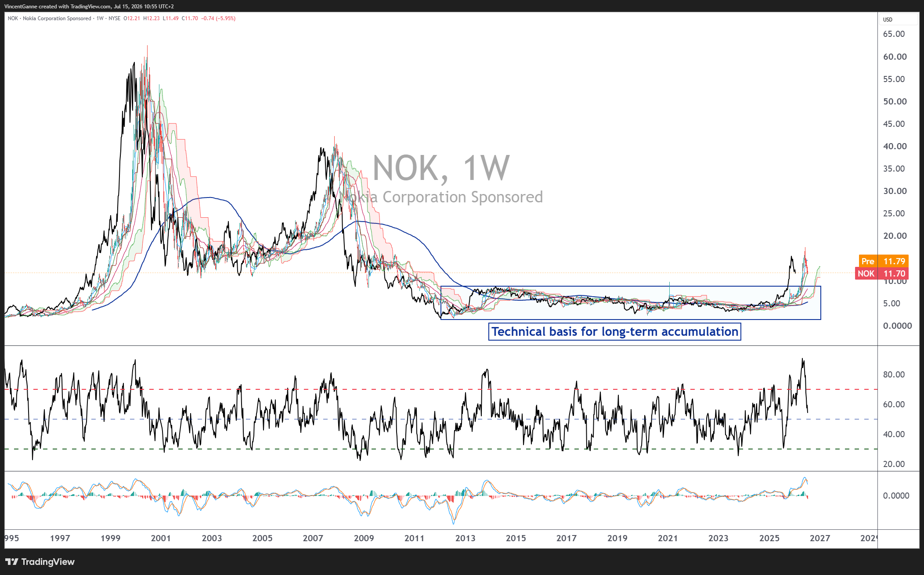The height and width of the screenshot is (575, 924).
Task: Click the TradingView logo at bottom left
Action: (x=40, y=562)
